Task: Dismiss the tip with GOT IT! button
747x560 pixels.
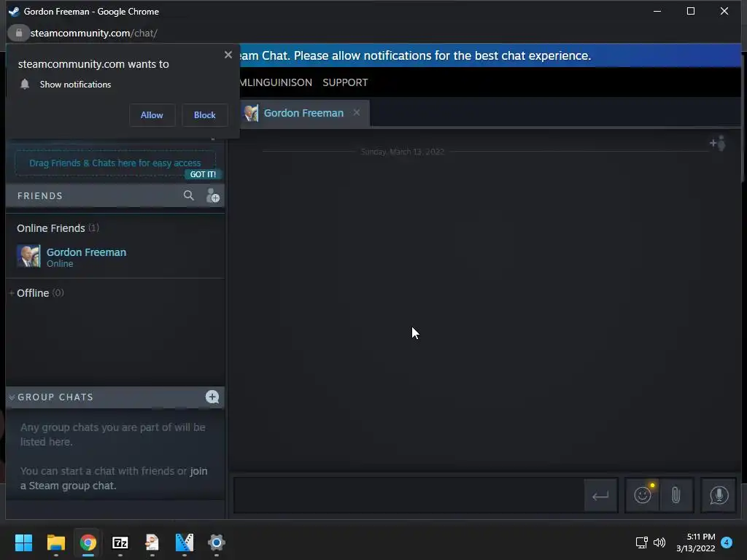Action: 203,174
